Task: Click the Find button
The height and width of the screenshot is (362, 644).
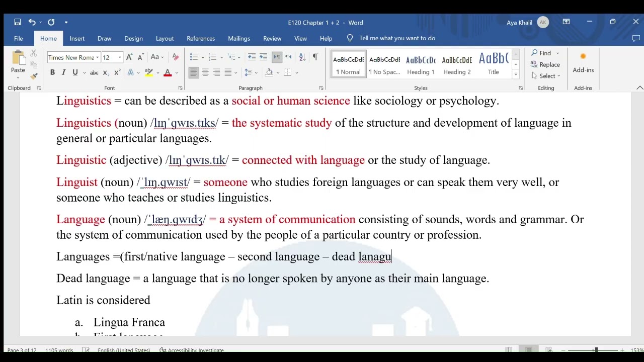Action: (541, 53)
